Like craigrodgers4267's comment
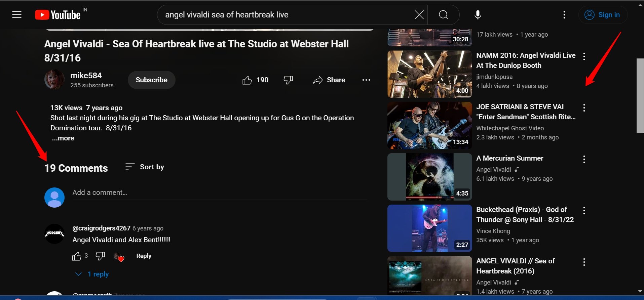Image resolution: width=644 pixels, height=300 pixels. click(77, 256)
